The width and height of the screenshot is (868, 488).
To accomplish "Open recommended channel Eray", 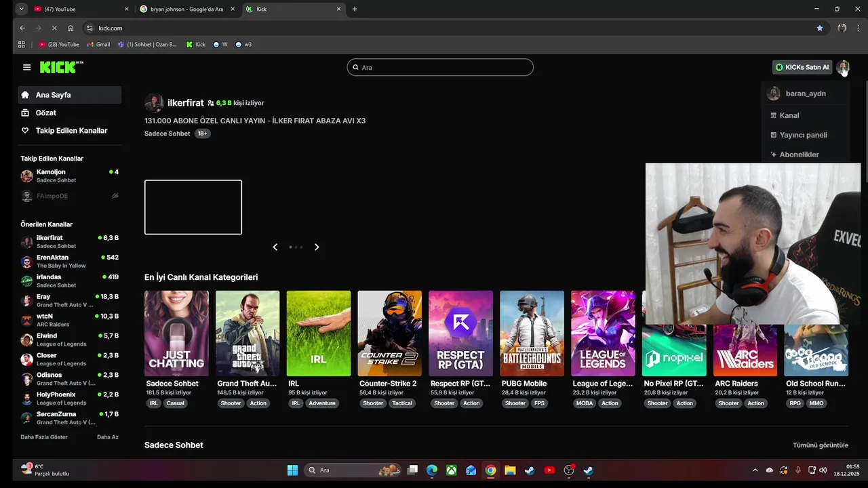I will [70, 300].
